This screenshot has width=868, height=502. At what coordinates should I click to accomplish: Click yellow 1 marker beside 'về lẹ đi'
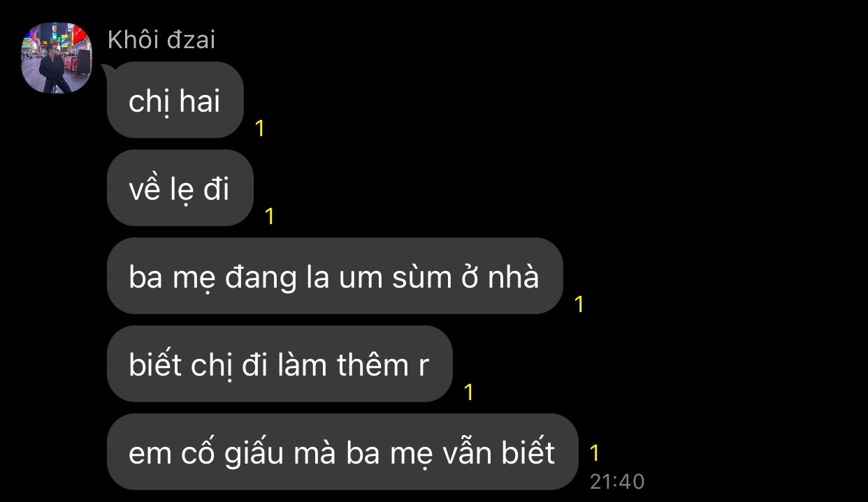[x=269, y=216]
